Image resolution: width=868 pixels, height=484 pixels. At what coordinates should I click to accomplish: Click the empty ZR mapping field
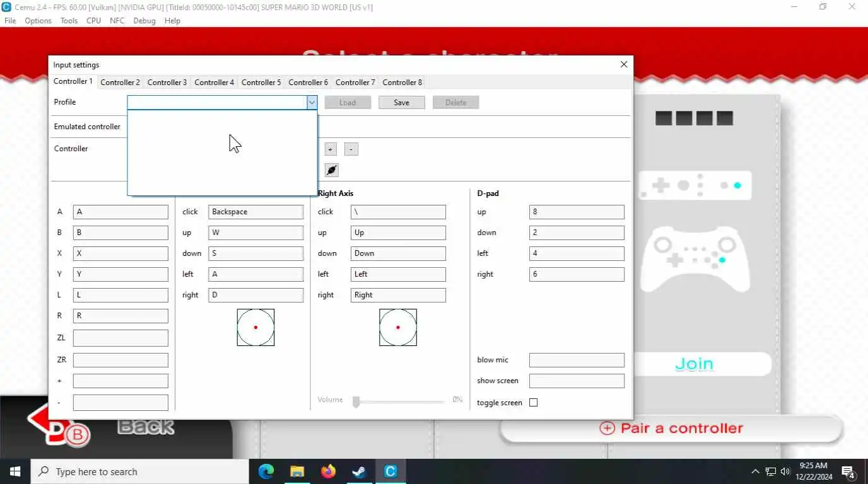pos(120,360)
